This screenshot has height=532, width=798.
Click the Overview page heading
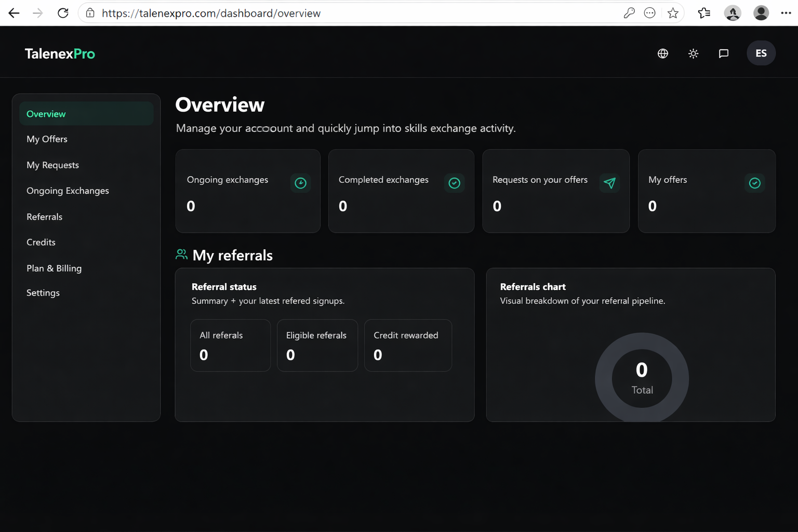(x=220, y=105)
